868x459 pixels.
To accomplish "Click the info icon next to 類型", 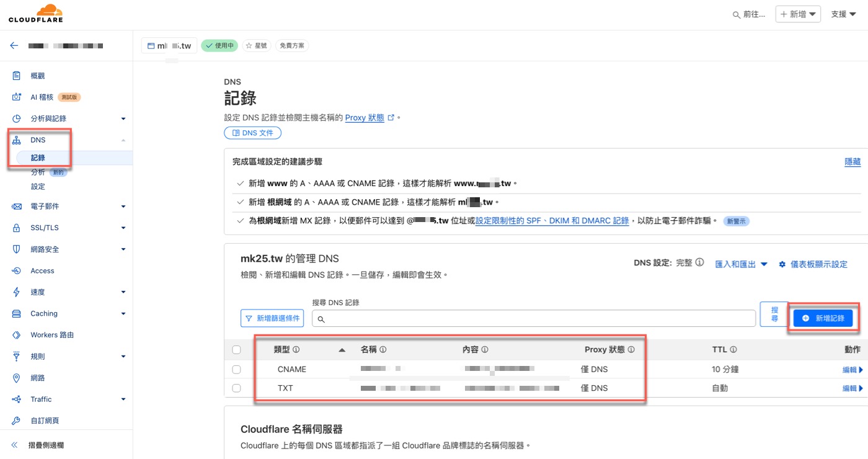I will coord(296,350).
